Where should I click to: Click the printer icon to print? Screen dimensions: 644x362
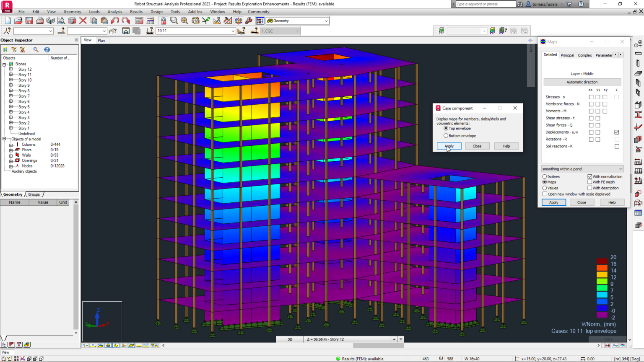click(40, 21)
